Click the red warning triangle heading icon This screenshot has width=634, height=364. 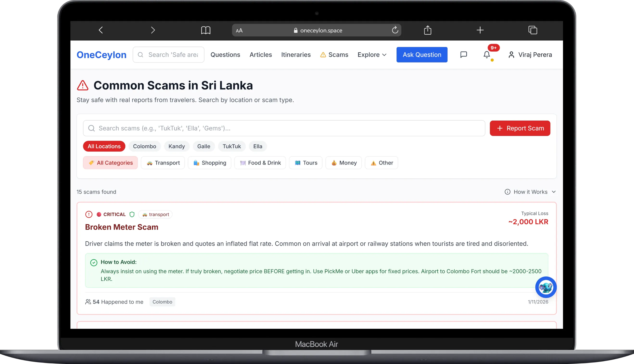point(82,85)
